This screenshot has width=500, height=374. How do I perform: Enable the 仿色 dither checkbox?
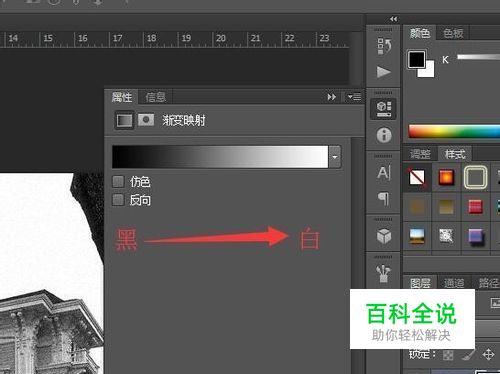(118, 182)
